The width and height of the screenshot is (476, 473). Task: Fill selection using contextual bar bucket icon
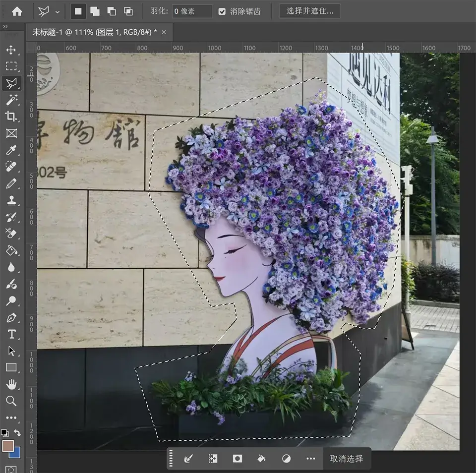(x=261, y=459)
